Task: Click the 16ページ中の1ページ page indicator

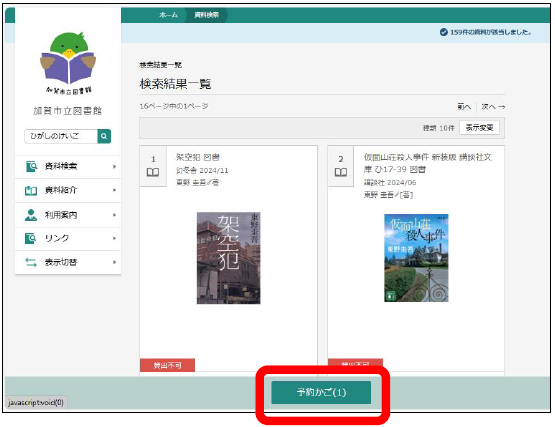Action: [x=174, y=106]
